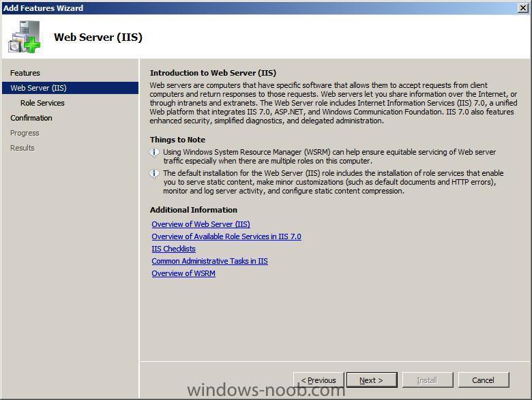Click the note text about the default installation
Screen dimensions: 532x400
333,182
